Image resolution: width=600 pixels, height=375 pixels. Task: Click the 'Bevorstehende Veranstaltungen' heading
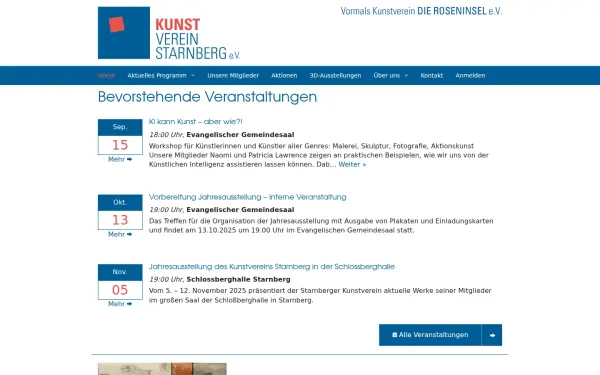[207, 97]
